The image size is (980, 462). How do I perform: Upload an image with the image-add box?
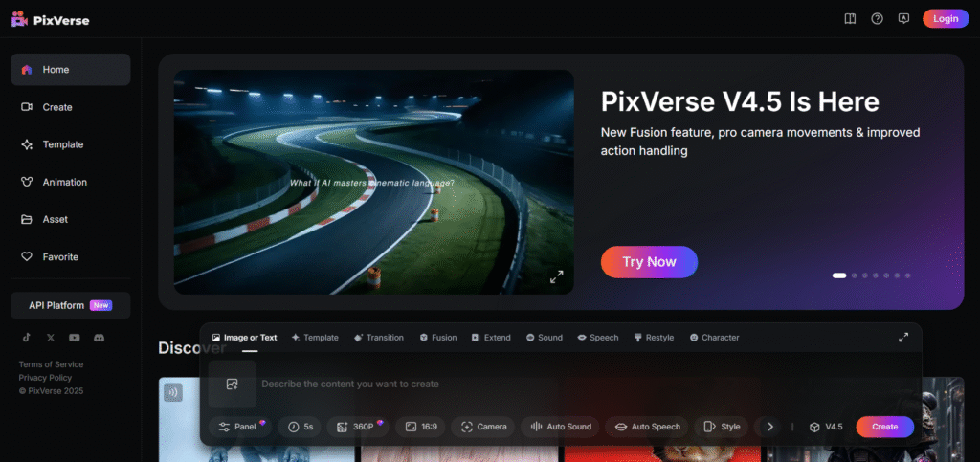232,384
